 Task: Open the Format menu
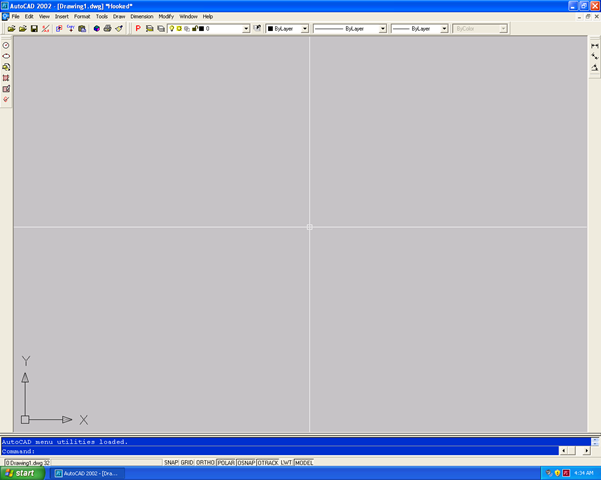[x=82, y=16]
